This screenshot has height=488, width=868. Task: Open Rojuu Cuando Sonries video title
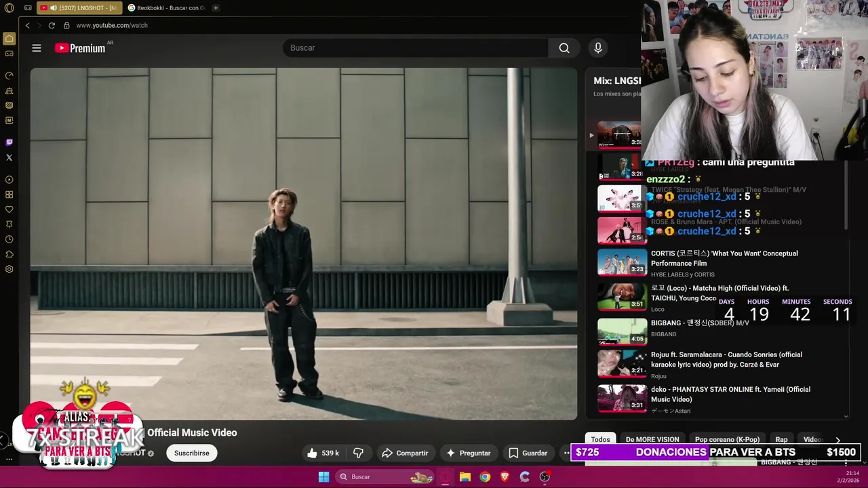pos(726,359)
